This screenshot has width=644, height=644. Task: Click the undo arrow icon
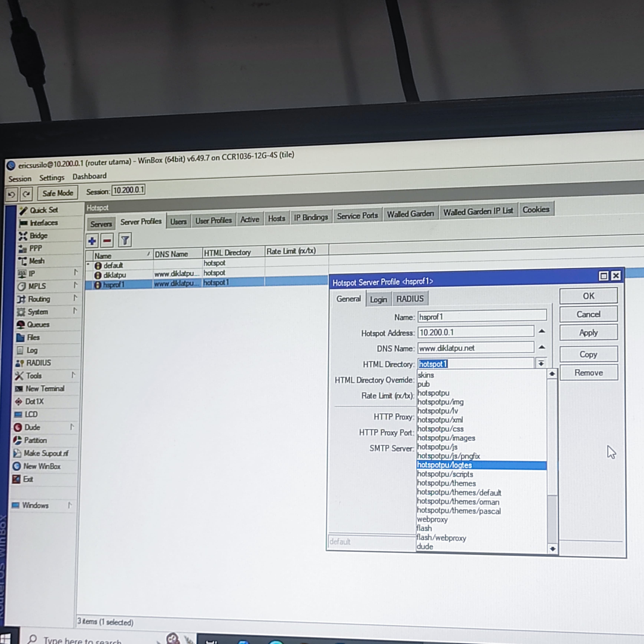11,194
